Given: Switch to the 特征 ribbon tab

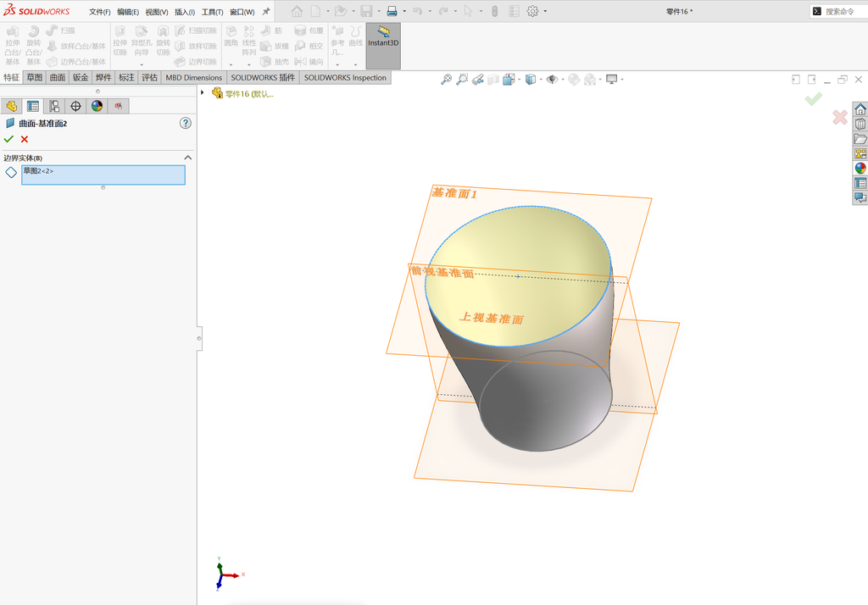Looking at the screenshot, I should (x=12, y=77).
